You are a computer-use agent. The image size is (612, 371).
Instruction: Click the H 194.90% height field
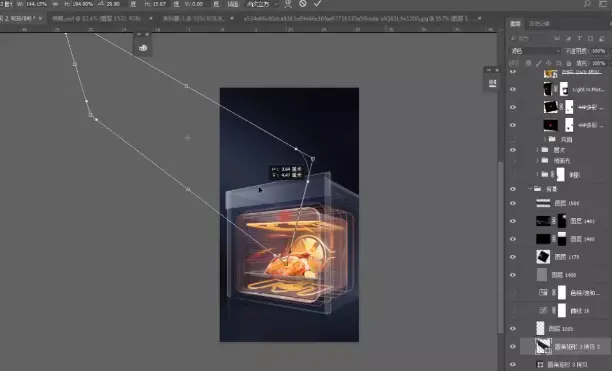click(82, 4)
